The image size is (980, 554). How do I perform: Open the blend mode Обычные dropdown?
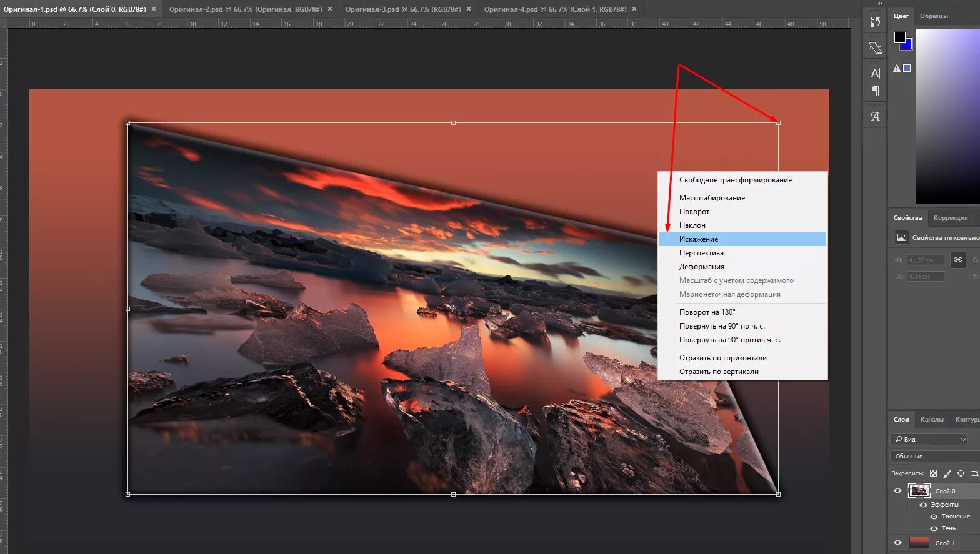point(935,456)
